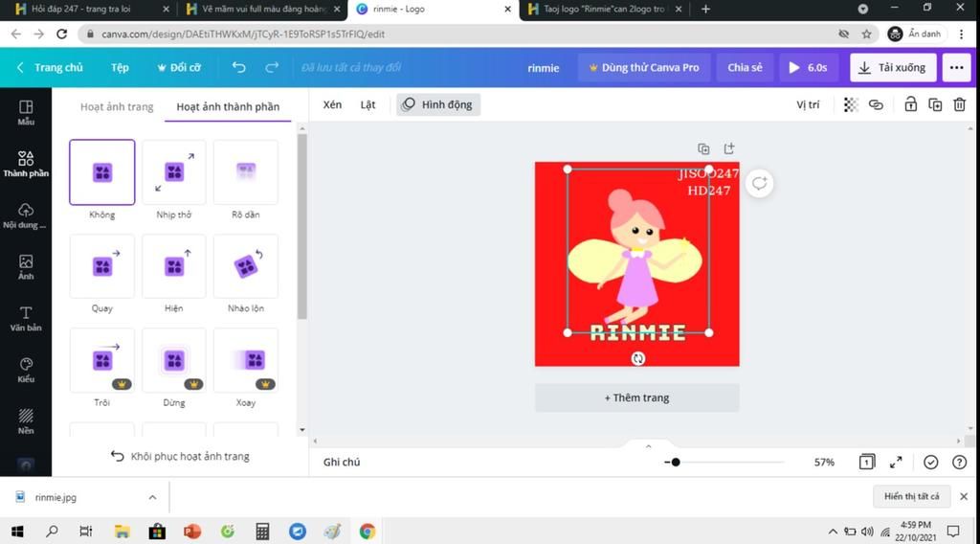
Task: Open File Explorer from the taskbar
Action: (x=122, y=532)
